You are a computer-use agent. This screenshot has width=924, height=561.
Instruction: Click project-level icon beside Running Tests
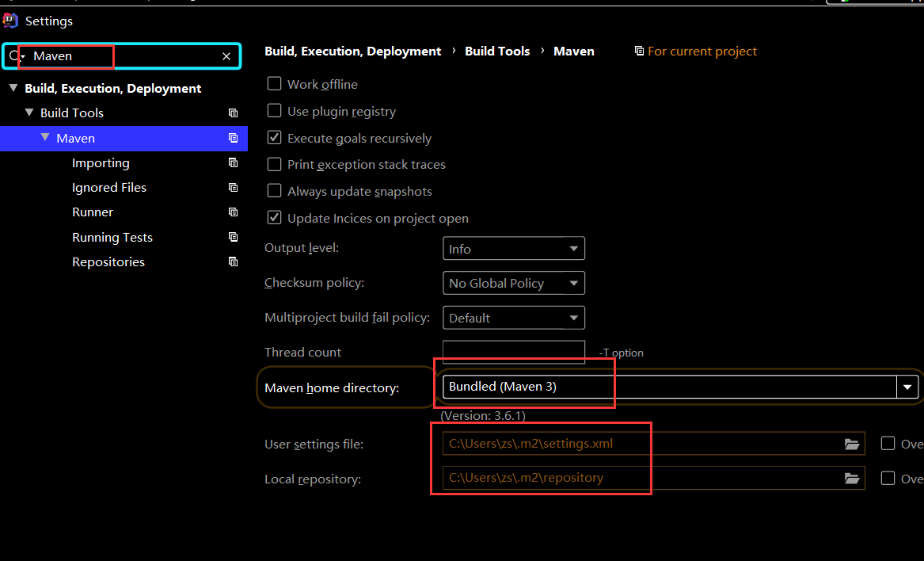234,237
